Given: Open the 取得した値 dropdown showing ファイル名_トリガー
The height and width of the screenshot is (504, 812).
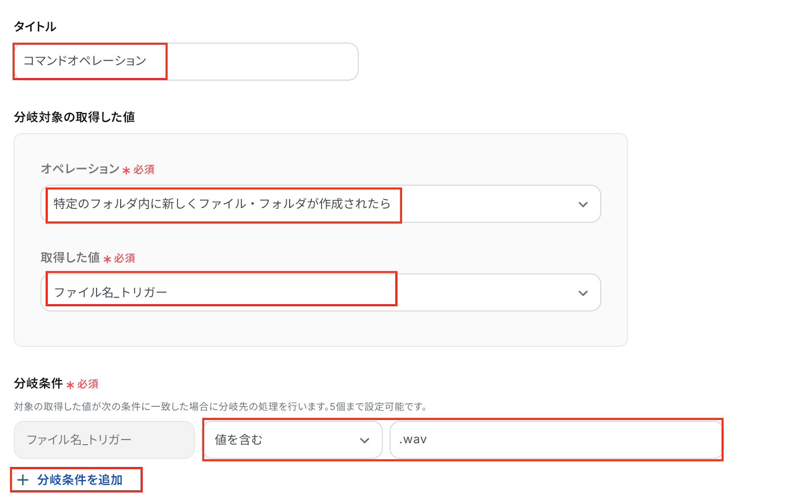Looking at the screenshot, I should [x=321, y=293].
